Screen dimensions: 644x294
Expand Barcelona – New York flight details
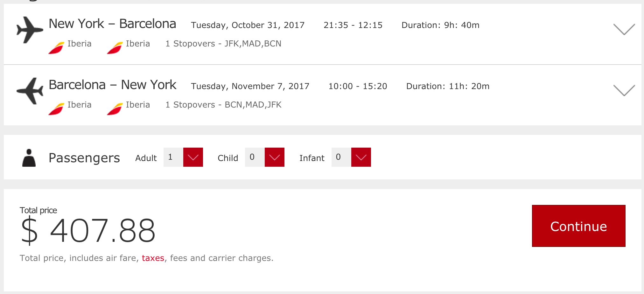click(x=624, y=90)
